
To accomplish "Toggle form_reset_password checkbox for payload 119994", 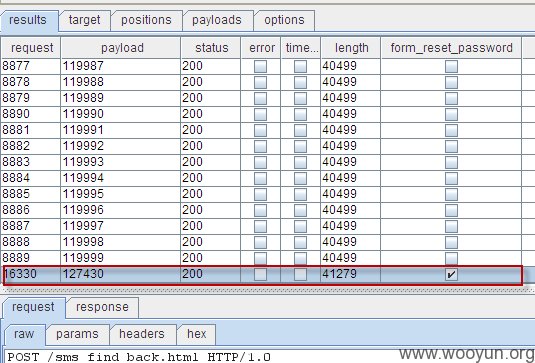I will pos(451,178).
